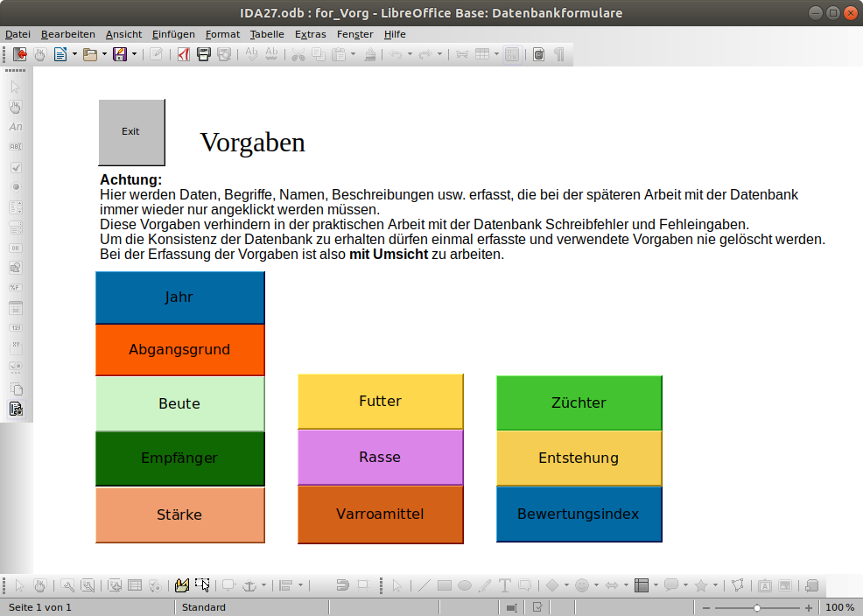Click the green Züchter button
Viewport: 863px width, 616px height.
pos(579,403)
